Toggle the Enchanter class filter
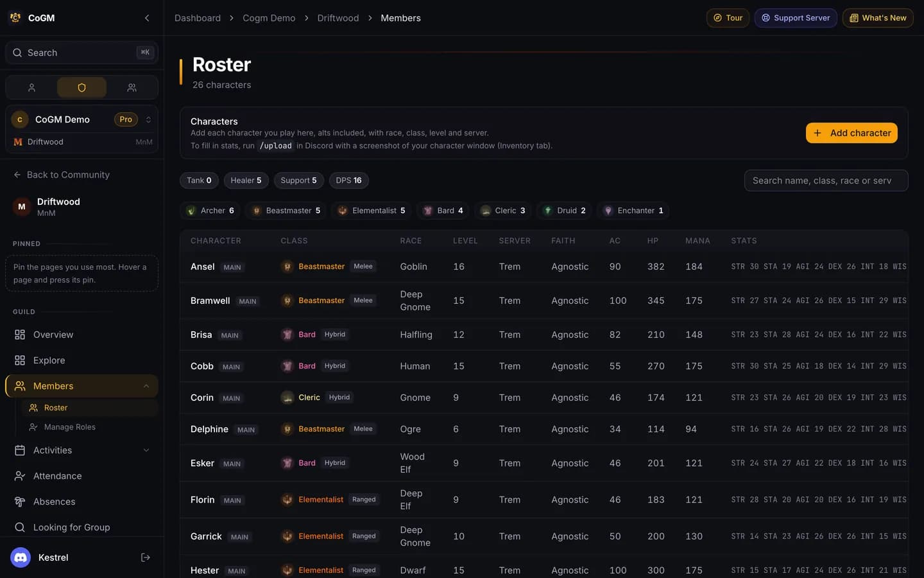 [x=633, y=211]
